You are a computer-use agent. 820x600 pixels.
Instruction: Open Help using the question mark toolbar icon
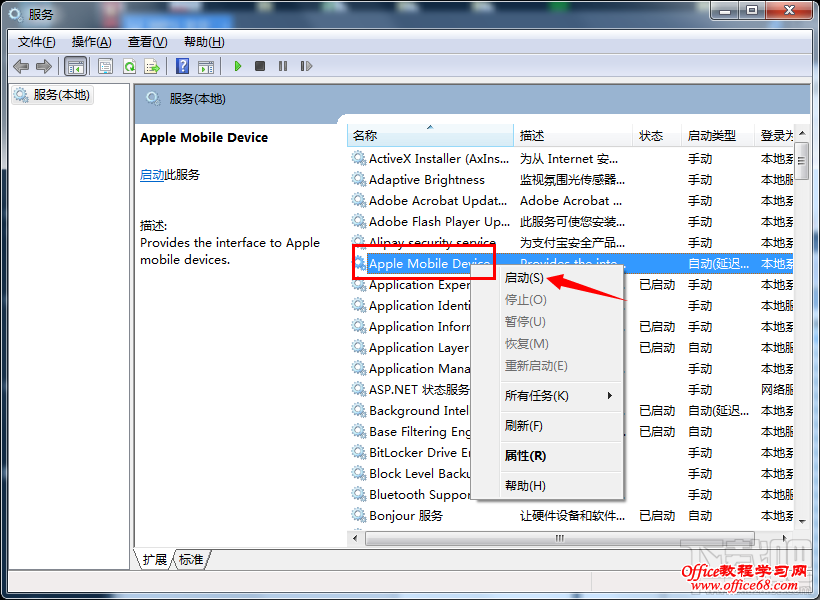[182, 66]
